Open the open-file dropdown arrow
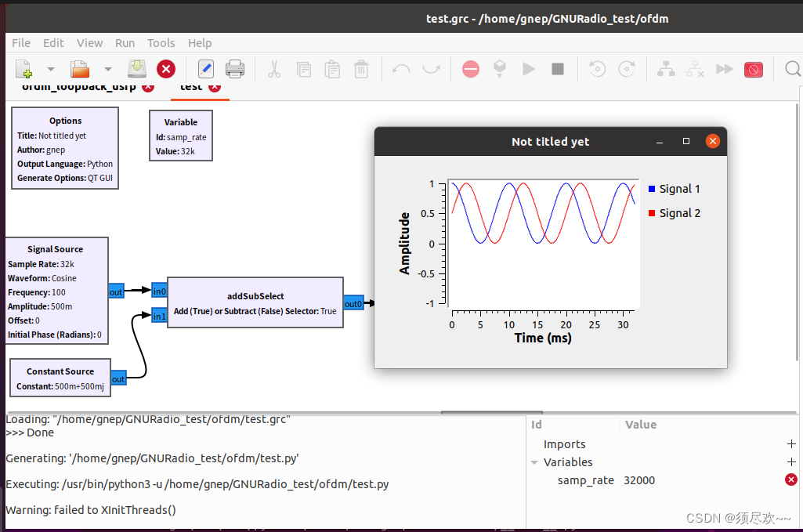The height and width of the screenshot is (532, 803). pyautogui.click(x=107, y=69)
